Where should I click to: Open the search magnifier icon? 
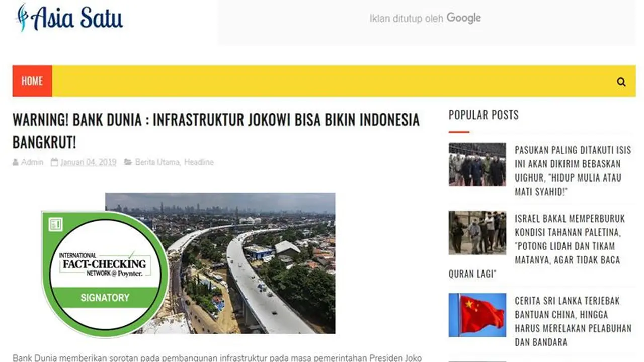click(621, 82)
